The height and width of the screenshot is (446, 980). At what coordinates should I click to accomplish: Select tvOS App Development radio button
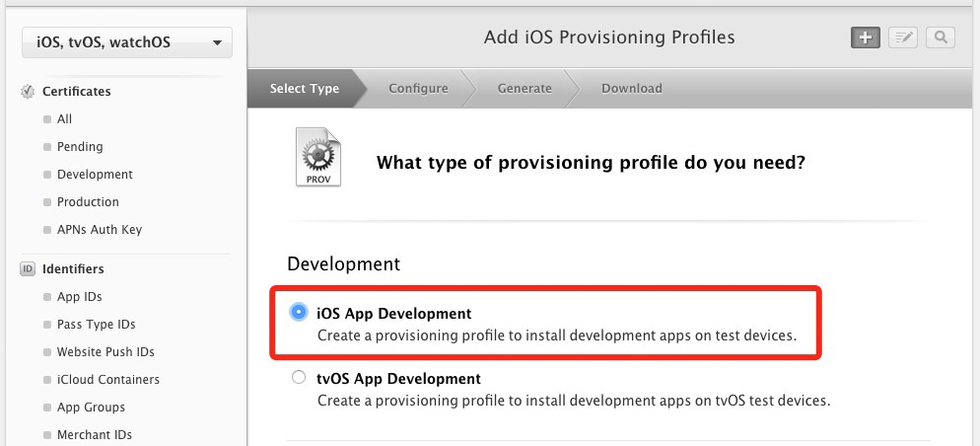click(299, 378)
